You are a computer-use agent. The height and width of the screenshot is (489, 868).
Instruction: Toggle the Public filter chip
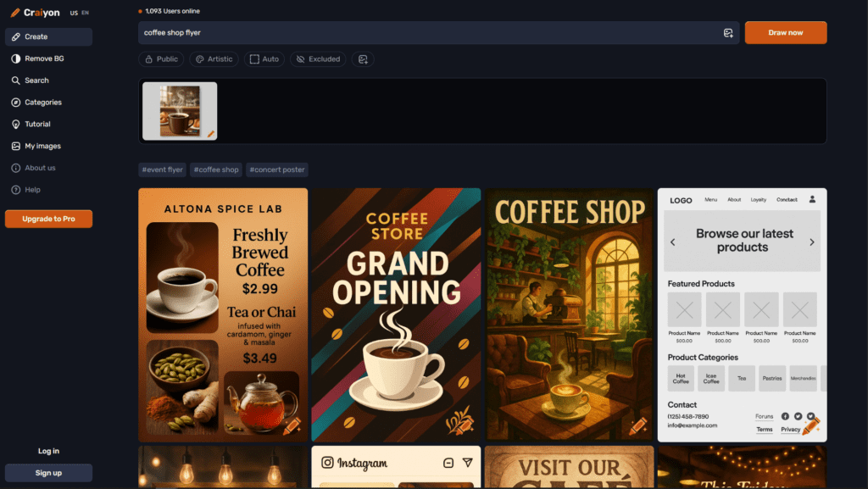(161, 58)
